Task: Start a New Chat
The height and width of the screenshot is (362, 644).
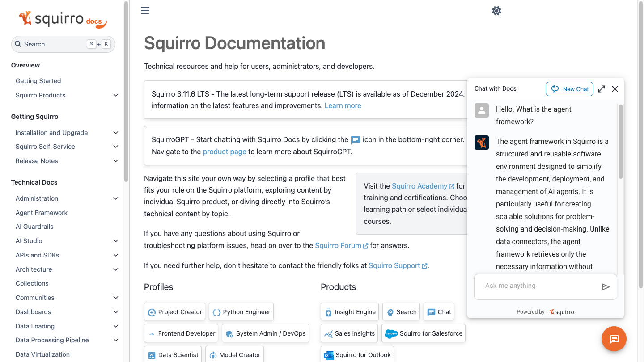Action: click(x=570, y=89)
